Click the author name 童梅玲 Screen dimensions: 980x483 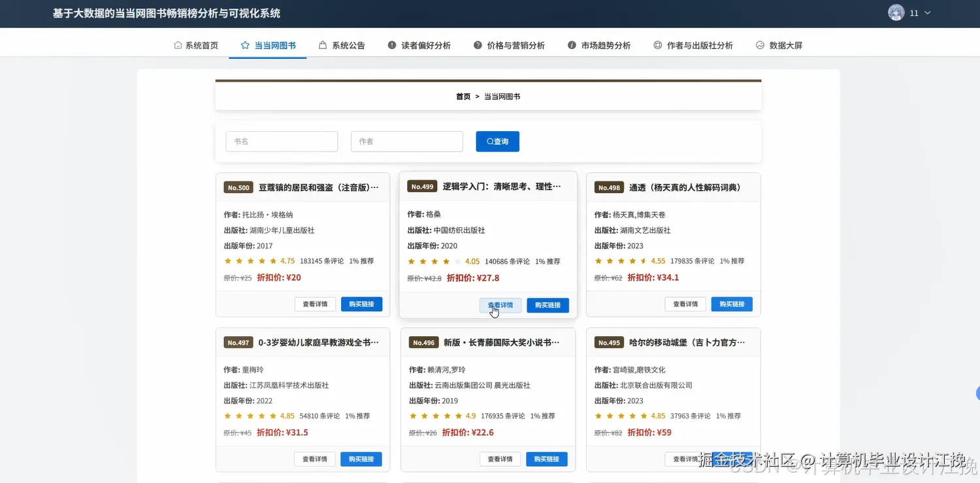[x=253, y=370]
